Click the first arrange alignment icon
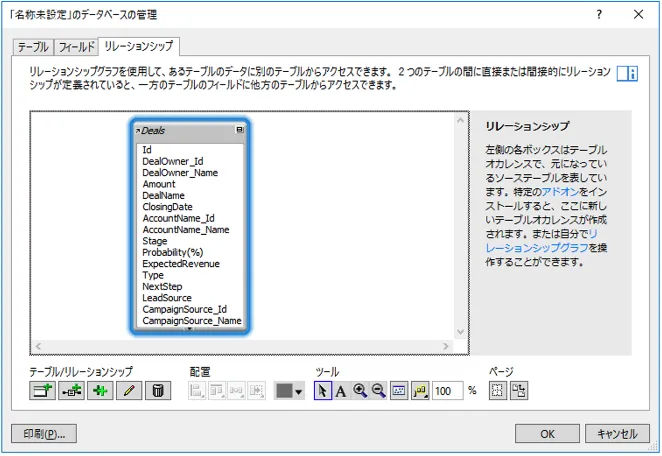The image size is (662, 456). 197,391
